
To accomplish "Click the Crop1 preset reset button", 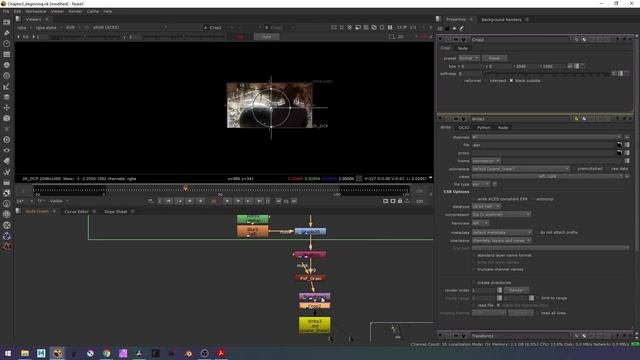I will (494, 58).
